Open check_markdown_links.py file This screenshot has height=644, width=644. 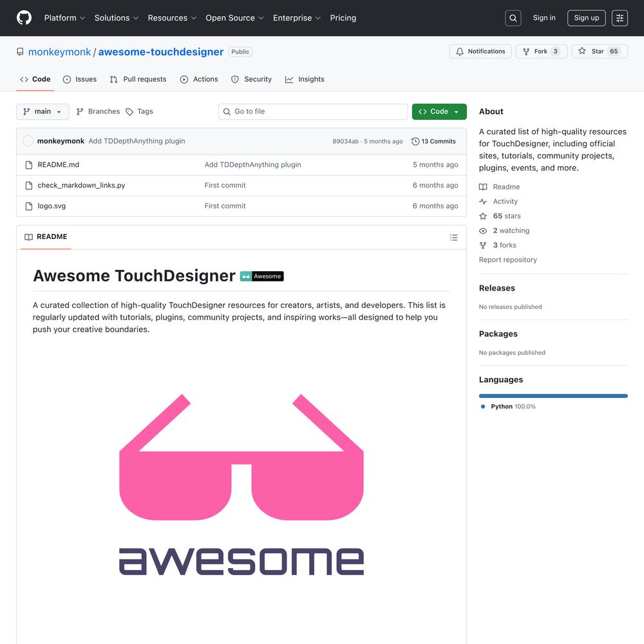tap(81, 185)
